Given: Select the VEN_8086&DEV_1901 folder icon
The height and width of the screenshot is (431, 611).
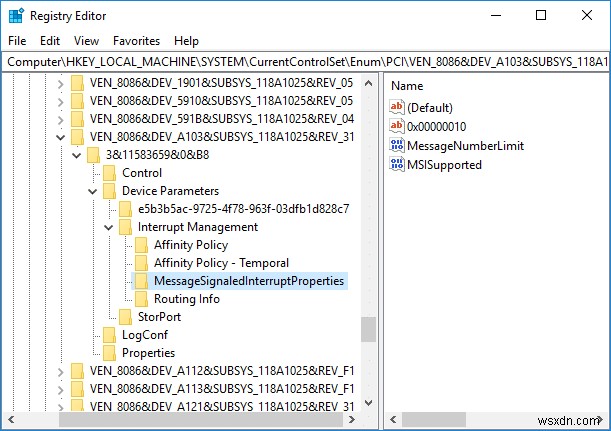Looking at the screenshot, I should [77, 83].
